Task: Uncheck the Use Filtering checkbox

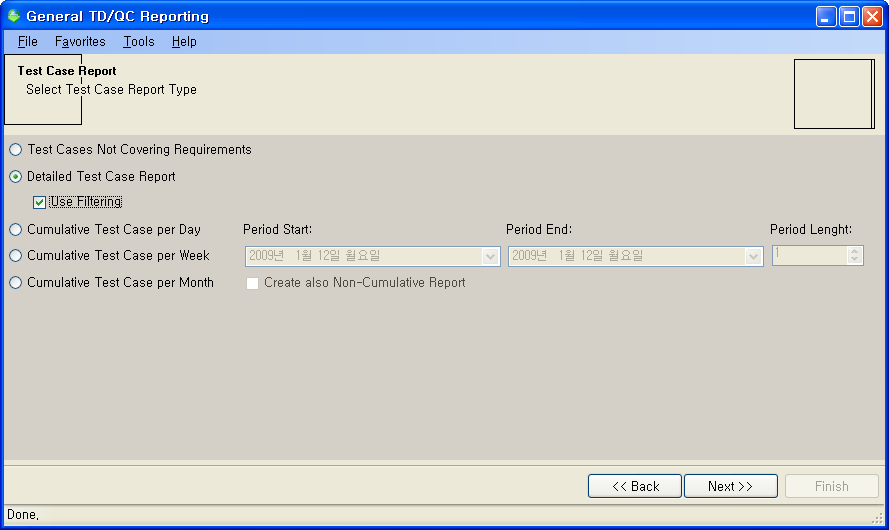Action: pos(39,202)
